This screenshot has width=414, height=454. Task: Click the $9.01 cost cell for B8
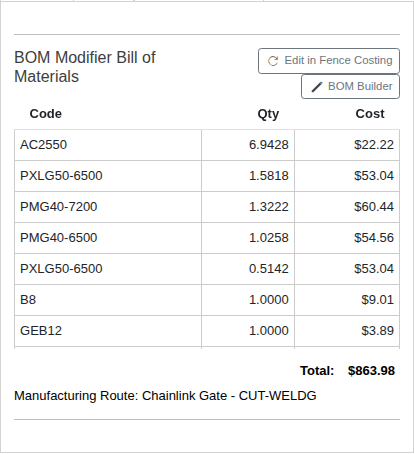(347, 300)
